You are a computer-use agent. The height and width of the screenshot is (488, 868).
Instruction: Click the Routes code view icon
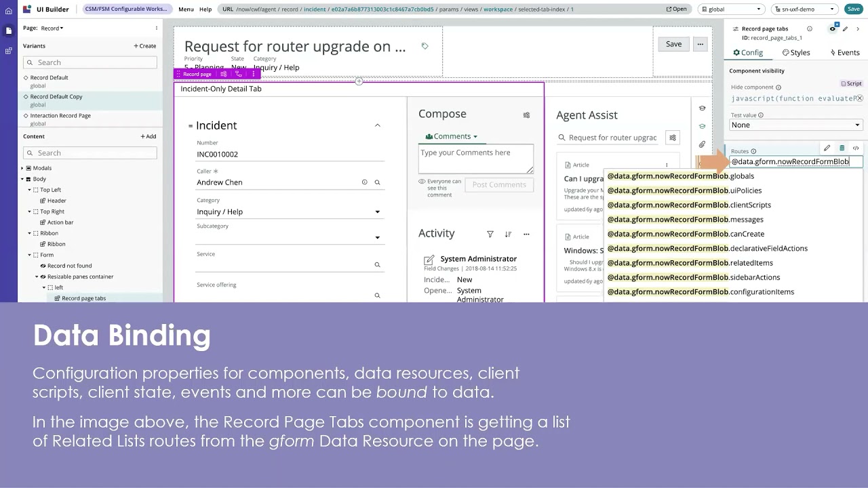point(856,148)
